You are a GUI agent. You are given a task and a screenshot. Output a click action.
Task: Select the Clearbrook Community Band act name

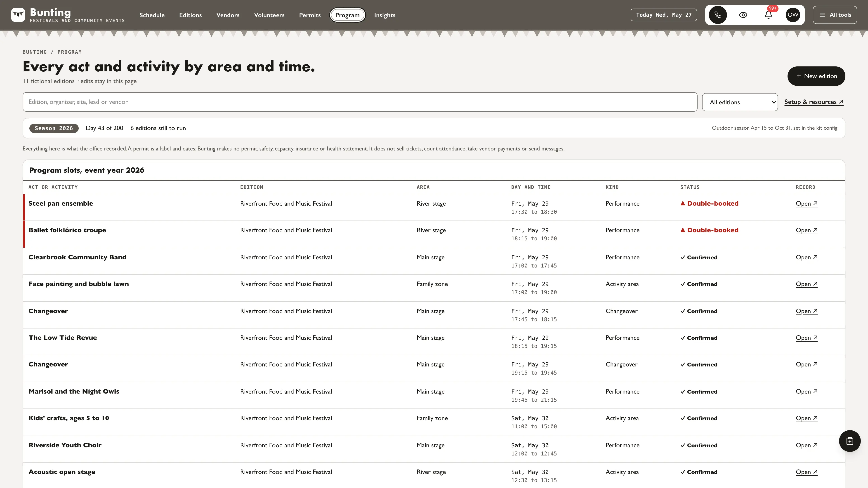point(77,257)
